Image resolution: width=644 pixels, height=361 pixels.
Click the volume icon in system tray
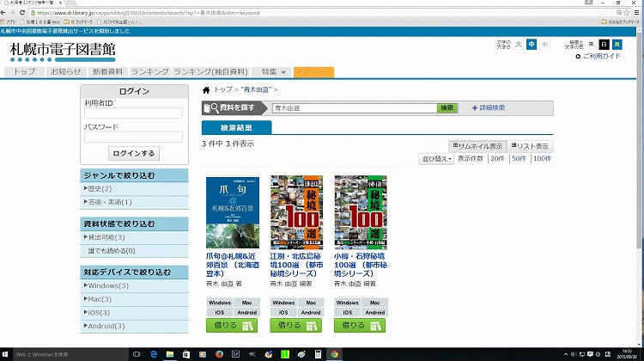click(574, 354)
